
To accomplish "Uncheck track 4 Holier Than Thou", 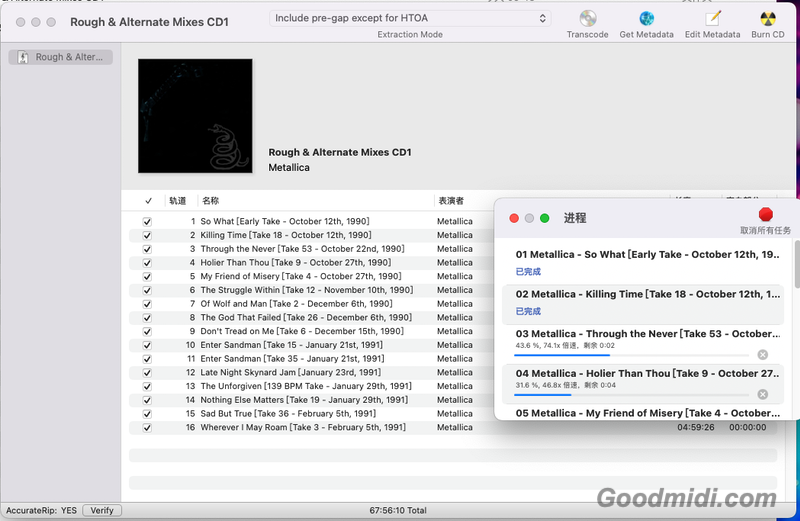I will [x=147, y=263].
